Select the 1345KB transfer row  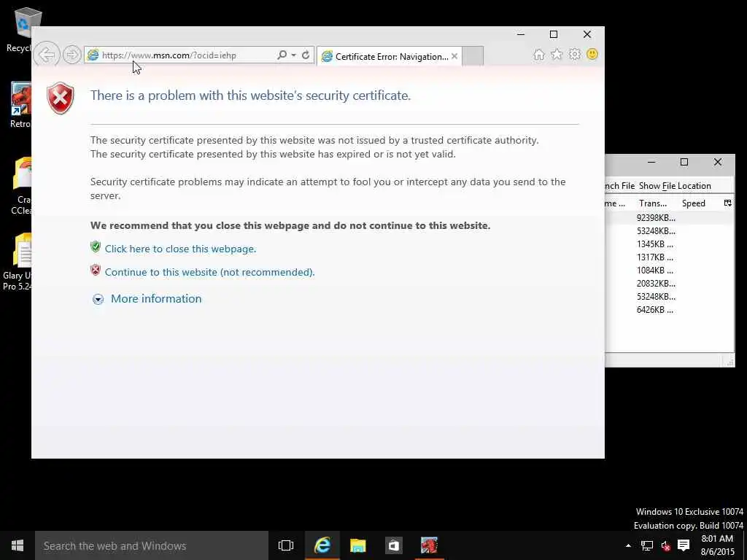[x=670, y=244]
